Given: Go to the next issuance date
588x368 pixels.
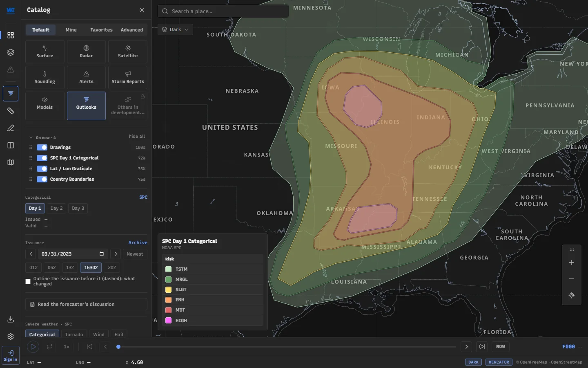Looking at the screenshot, I should (x=116, y=254).
